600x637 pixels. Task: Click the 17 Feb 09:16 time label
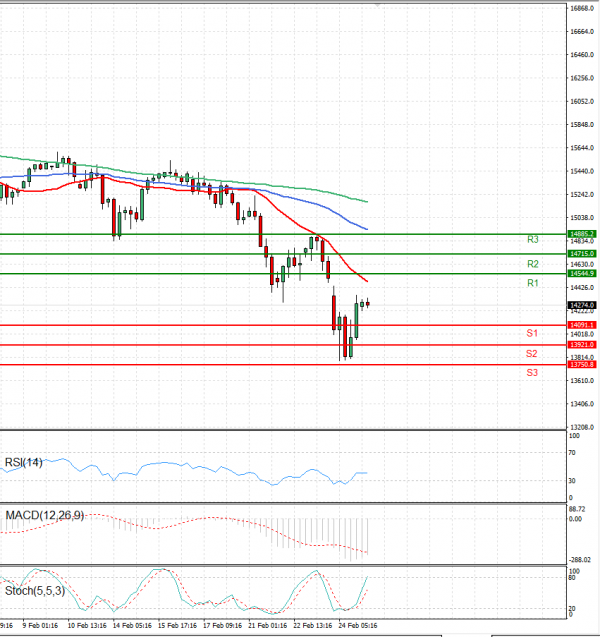[222, 625]
